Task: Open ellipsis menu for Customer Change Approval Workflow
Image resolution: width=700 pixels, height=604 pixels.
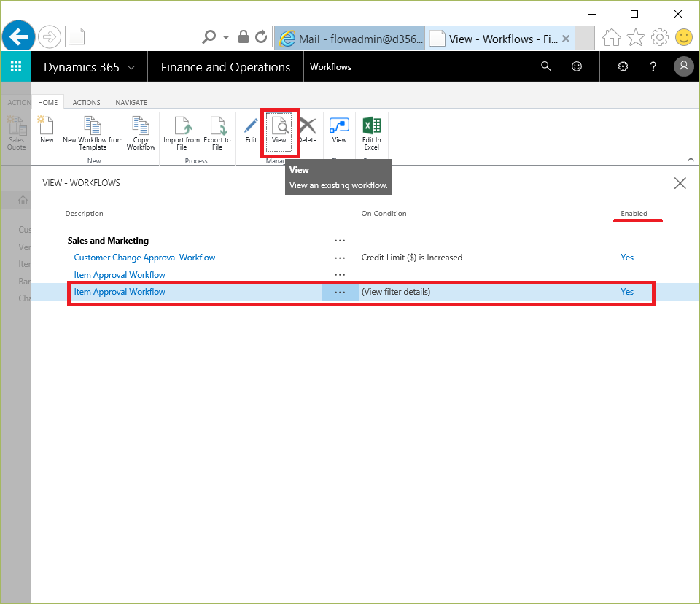Action: [x=339, y=258]
